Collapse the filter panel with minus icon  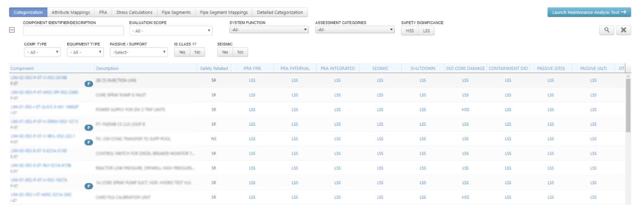[x=12, y=30]
